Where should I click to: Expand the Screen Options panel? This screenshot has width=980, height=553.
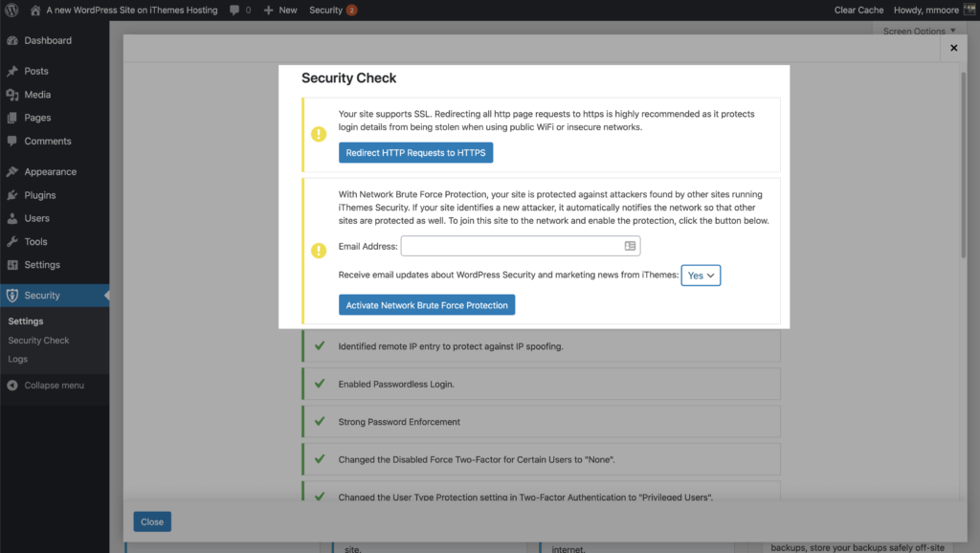[919, 30]
